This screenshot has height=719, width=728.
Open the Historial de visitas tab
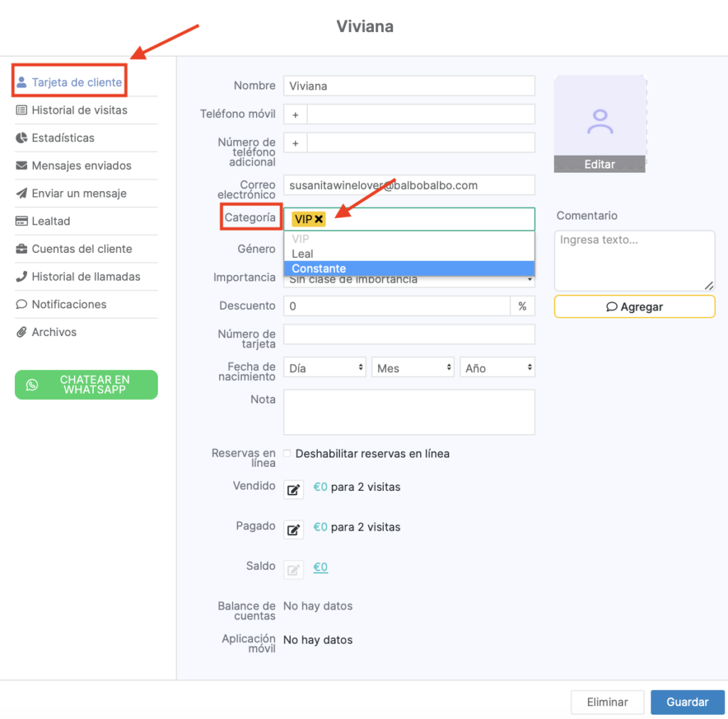[79, 110]
